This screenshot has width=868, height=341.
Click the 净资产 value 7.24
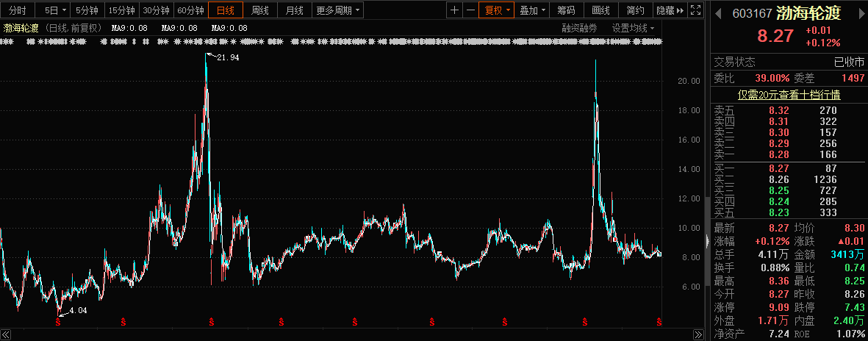coord(780,334)
